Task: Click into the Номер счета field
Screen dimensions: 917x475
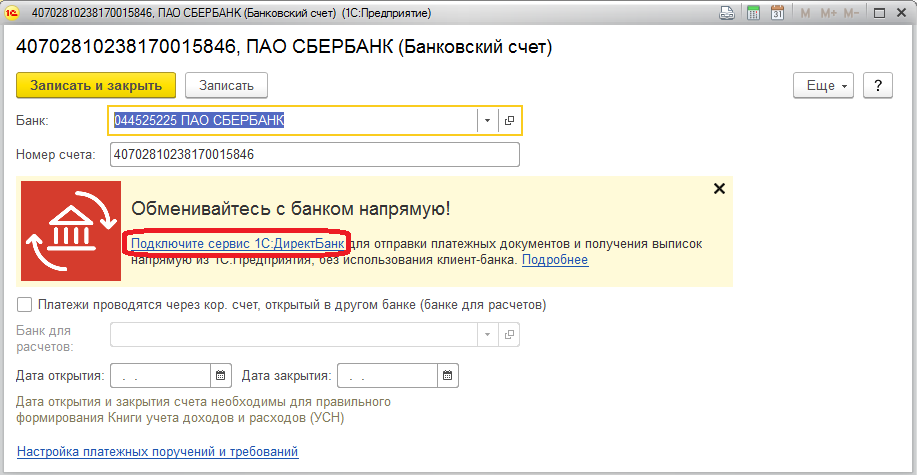Action: [x=315, y=155]
